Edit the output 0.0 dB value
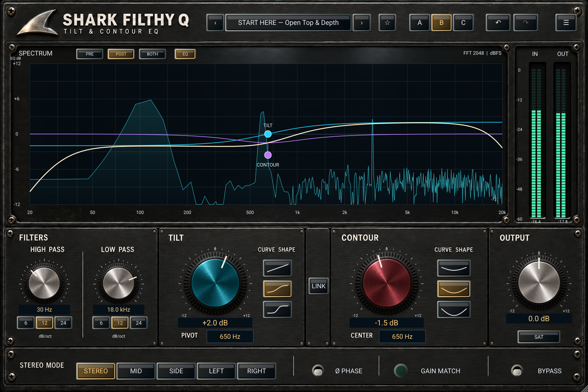 pos(539,318)
